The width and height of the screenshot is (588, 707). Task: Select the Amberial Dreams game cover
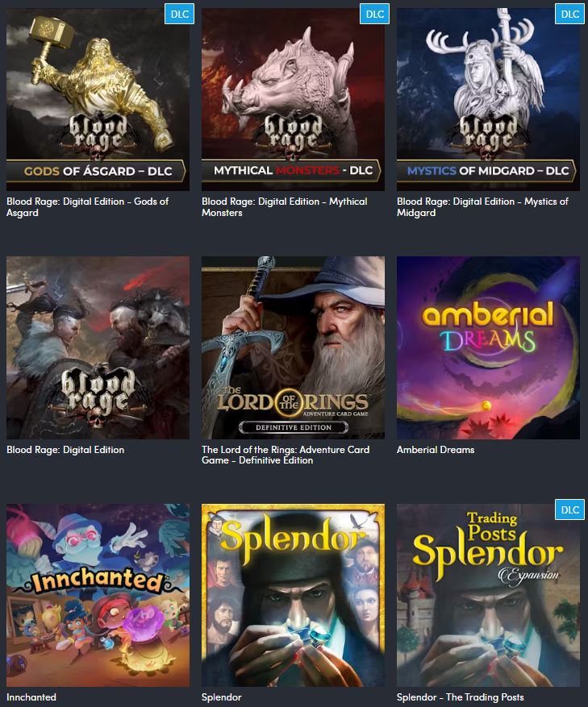[x=488, y=347]
